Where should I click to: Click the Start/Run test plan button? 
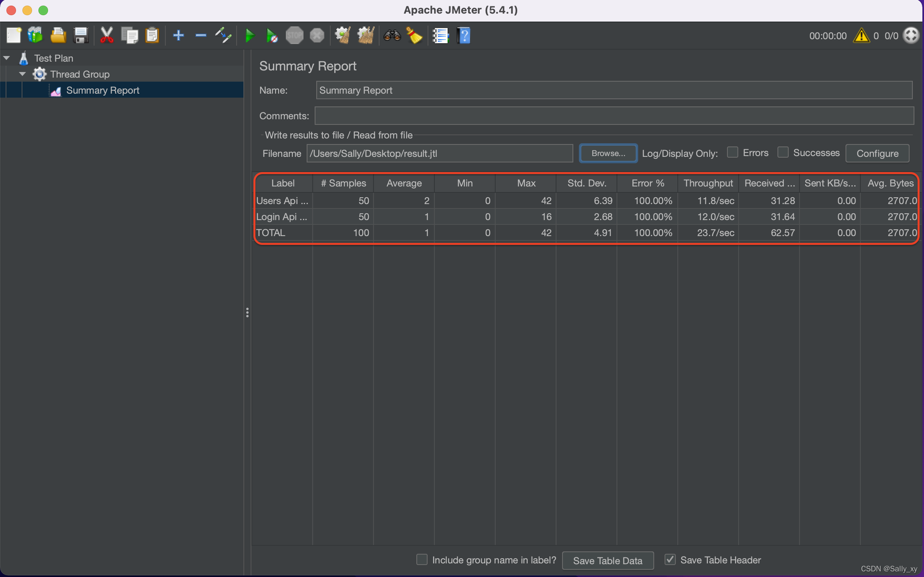click(249, 36)
